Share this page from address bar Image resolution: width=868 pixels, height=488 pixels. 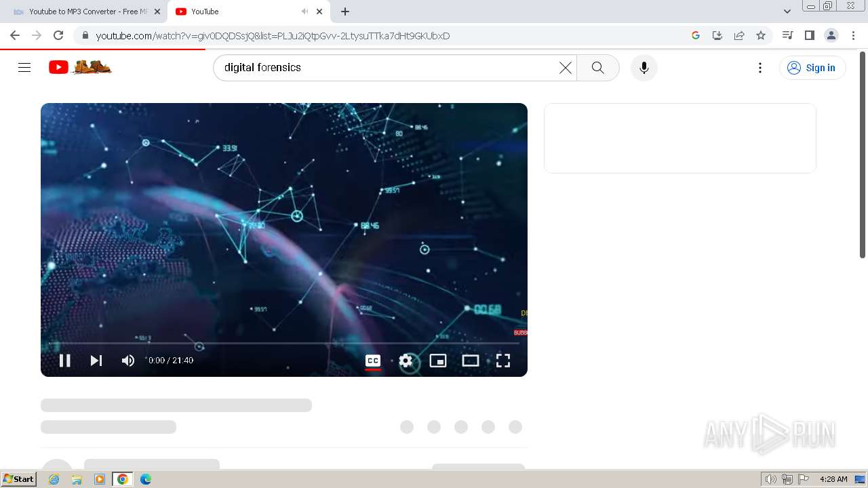739,35
